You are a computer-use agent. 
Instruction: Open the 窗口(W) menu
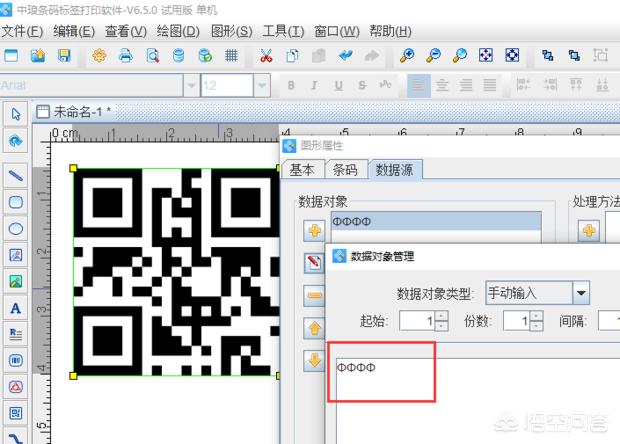coord(336,31)
